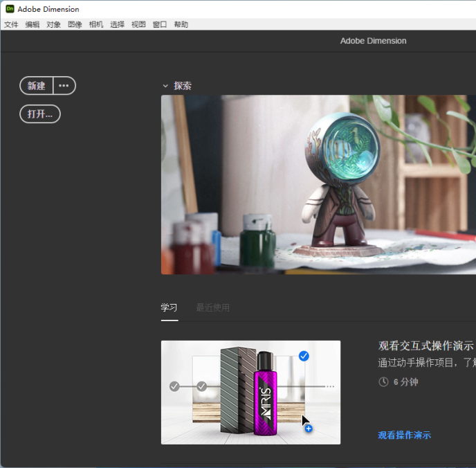Open the 对象 menu
476x468 pixels.
tap(53, 25)
